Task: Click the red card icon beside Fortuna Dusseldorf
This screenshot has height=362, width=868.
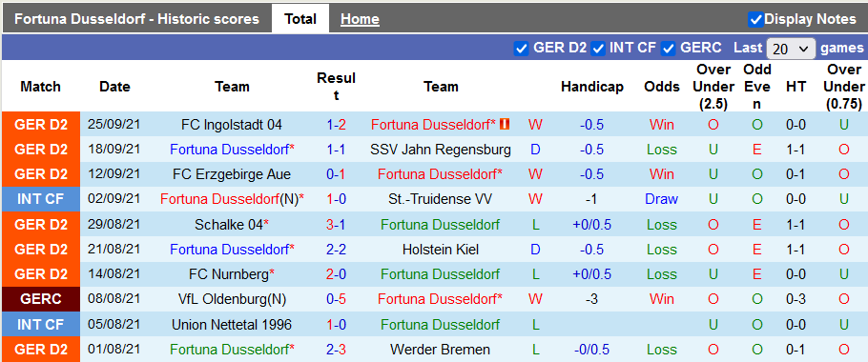Action: coord(505,125)
